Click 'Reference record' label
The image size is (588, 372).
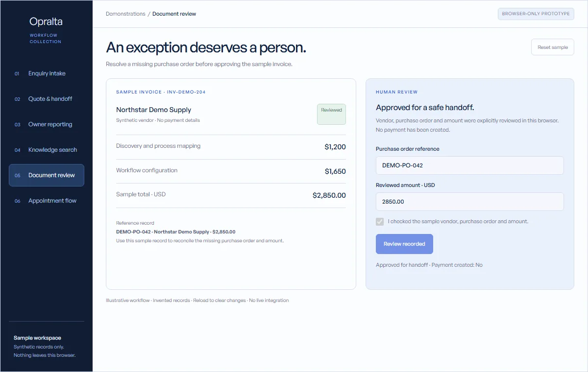(x=135, y=223)
